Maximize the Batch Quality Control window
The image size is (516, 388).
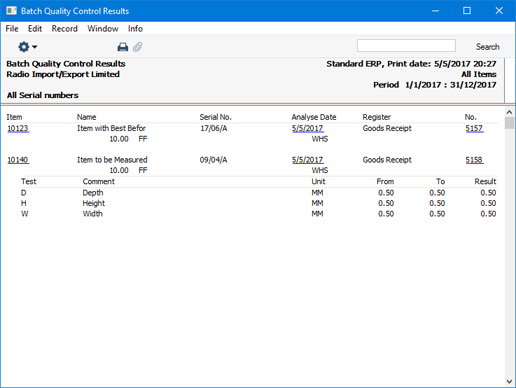click(467, 11)
